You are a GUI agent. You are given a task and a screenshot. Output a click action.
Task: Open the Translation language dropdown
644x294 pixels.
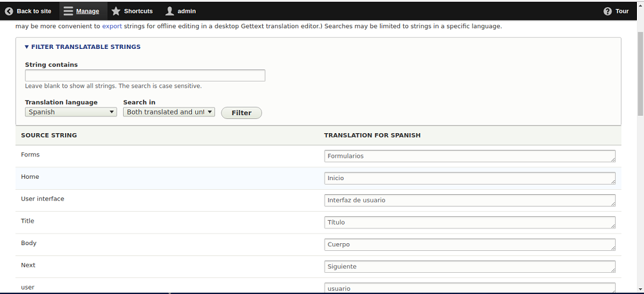[x=71, y=112]
